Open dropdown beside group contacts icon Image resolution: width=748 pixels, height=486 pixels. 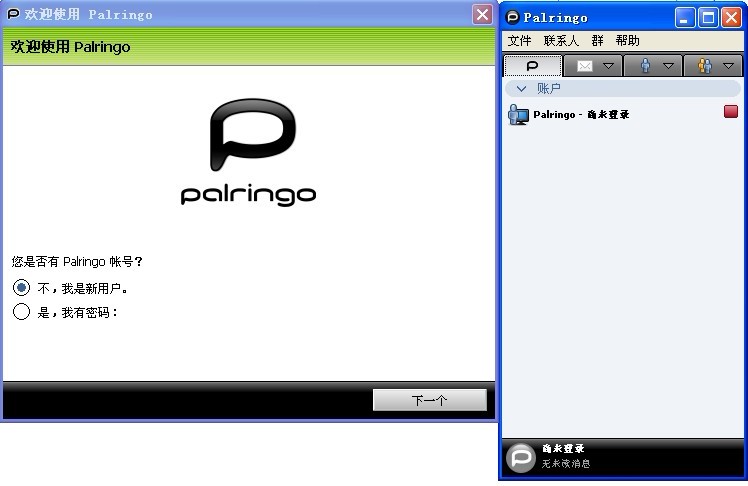(728, 66)
